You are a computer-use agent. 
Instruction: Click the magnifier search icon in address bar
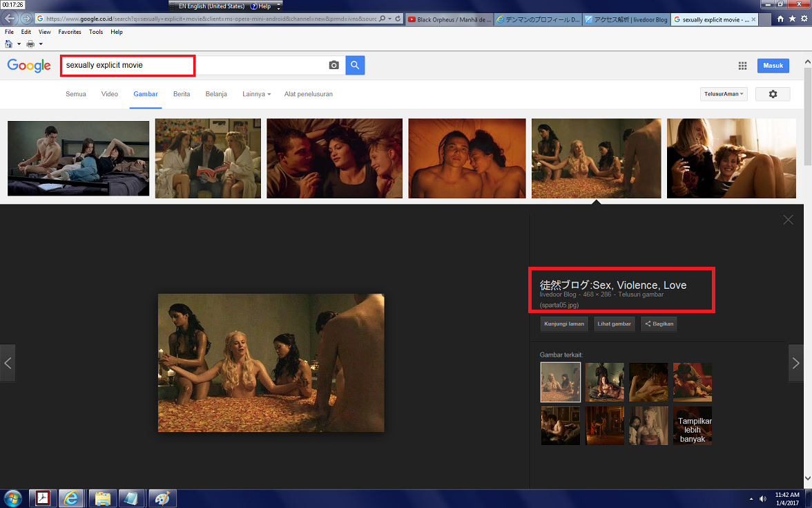coord(383,19)
